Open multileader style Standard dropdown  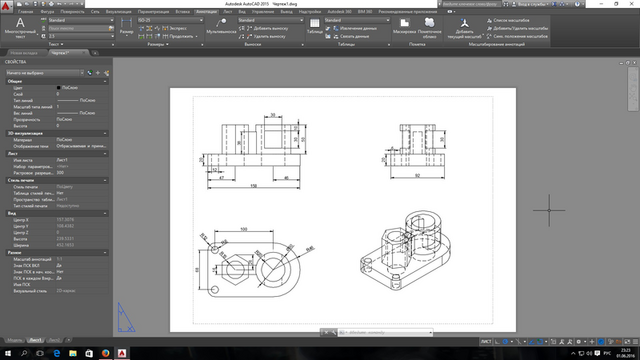point(271,20)
